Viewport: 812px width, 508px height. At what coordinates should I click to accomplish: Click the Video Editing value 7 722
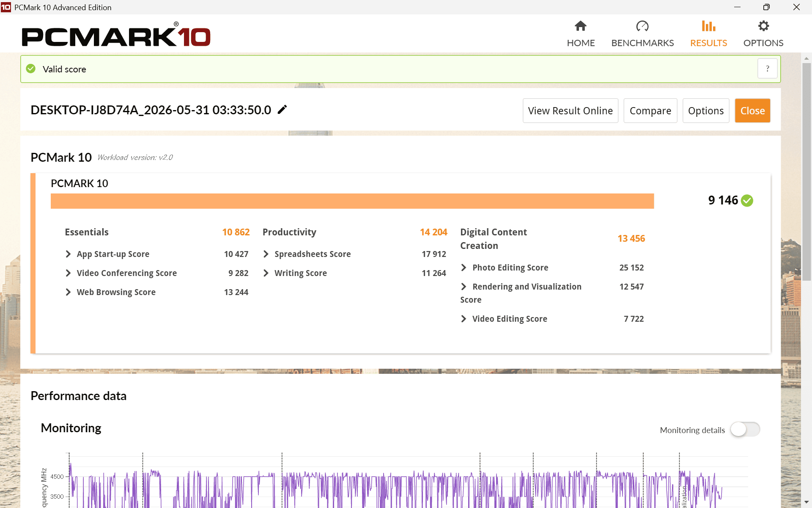tap(634, 319)
